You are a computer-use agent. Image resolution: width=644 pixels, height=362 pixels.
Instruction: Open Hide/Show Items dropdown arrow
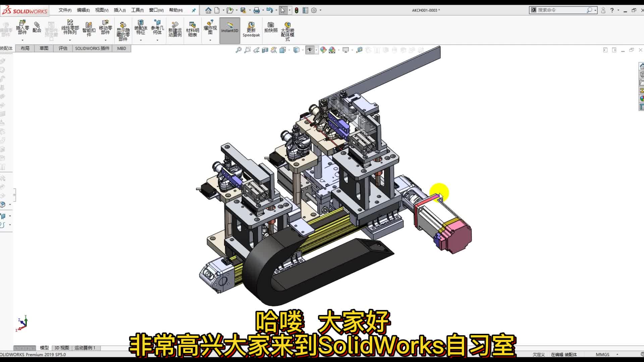coord(316,50)
